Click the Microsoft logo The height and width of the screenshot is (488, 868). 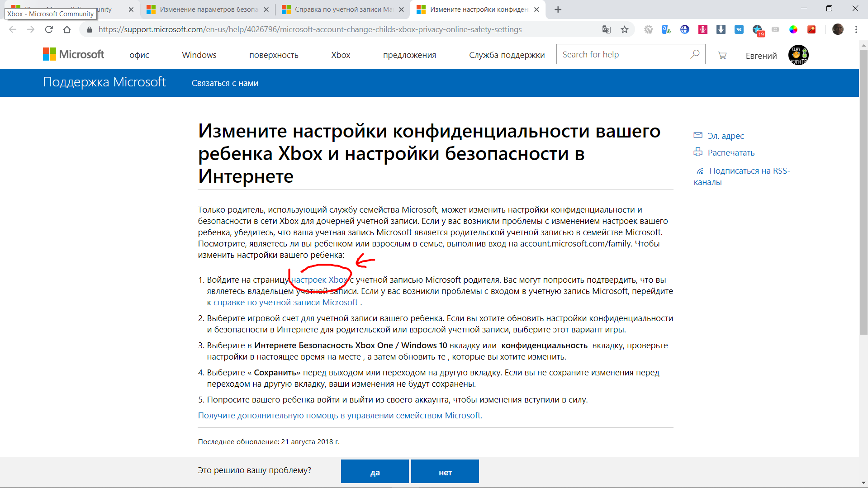click(x=73, y=54)
